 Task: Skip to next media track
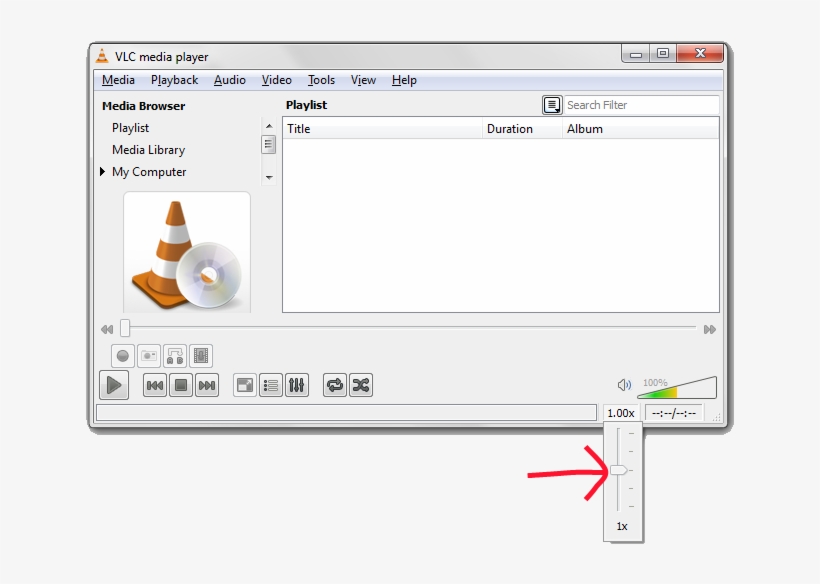click(207, 385)
